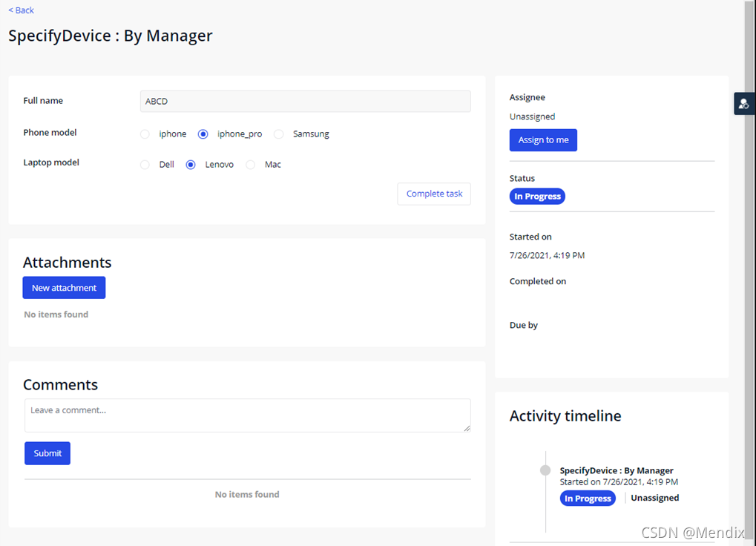Select Dell laptop option

coord(145,164)
